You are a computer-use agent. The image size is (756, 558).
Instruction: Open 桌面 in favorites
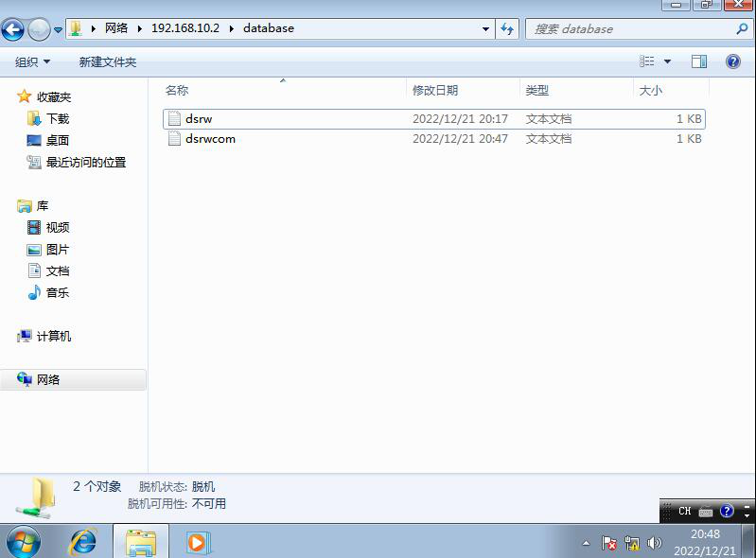58,140
